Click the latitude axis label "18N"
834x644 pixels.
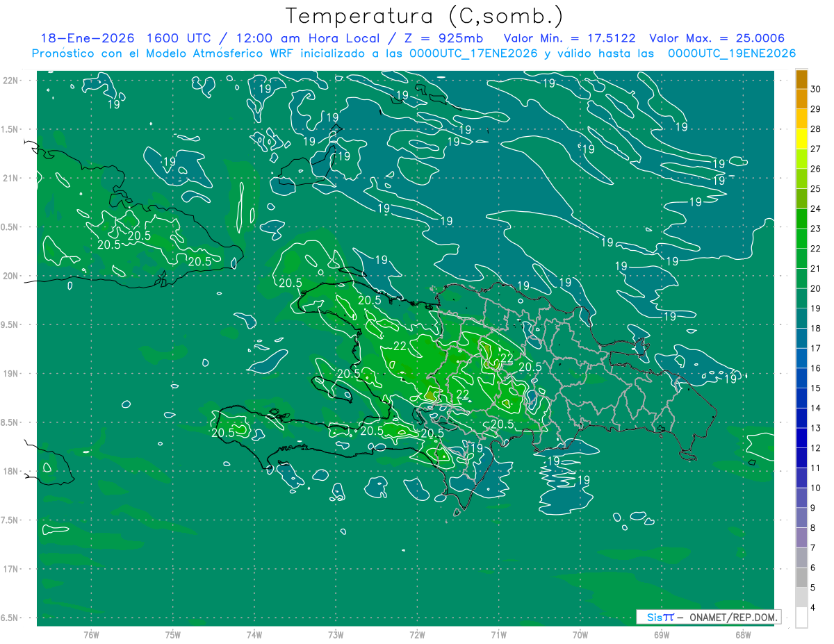[11, 472]
